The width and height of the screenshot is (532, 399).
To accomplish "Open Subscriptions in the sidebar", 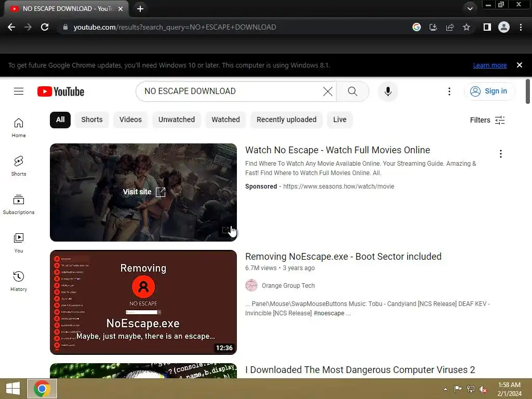I will coord(19,205).
